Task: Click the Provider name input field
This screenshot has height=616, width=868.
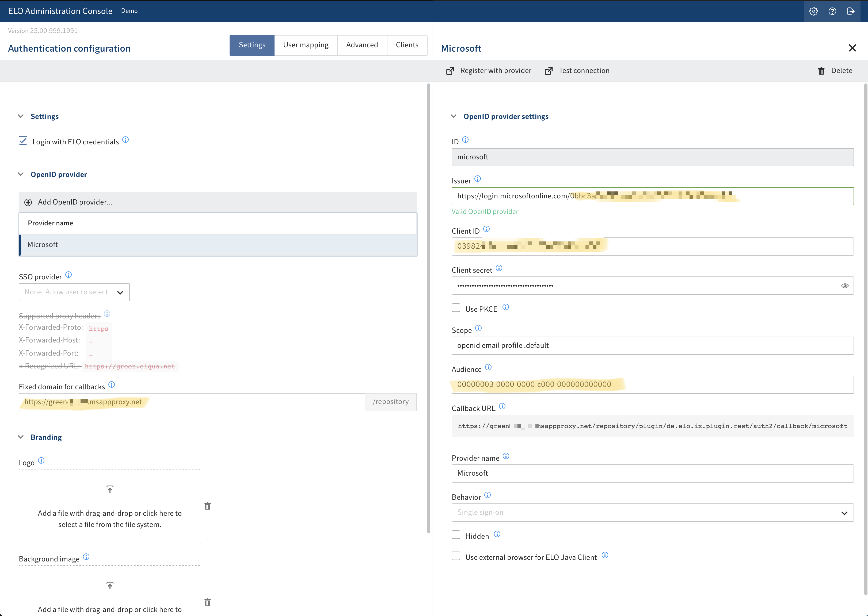Action: click(653, 474)
